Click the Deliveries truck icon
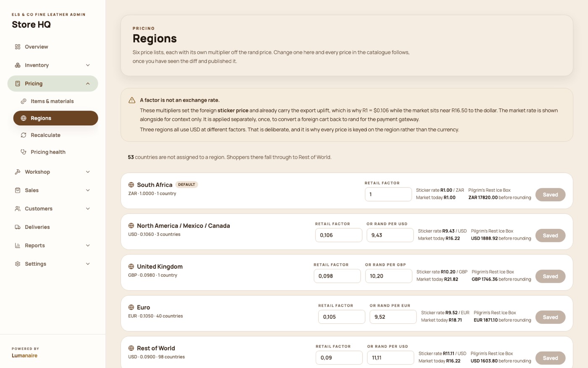This screenshot has width=588, height=368. click(18, 227)
